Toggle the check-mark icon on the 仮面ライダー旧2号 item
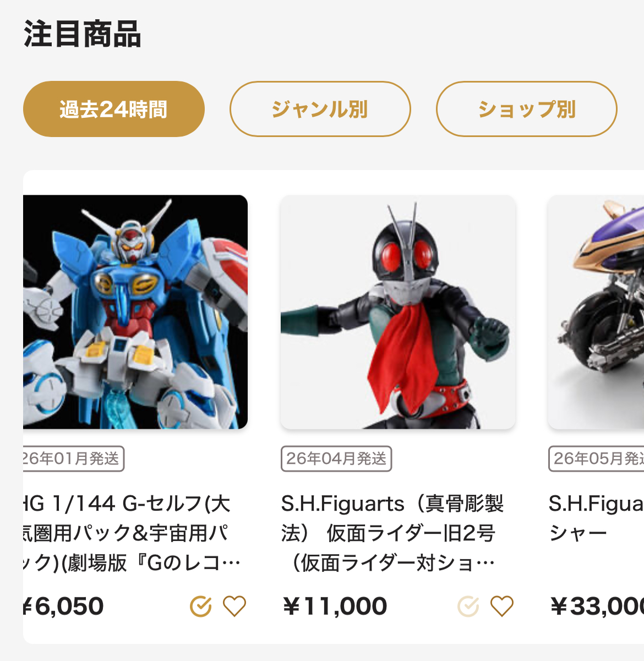Screen dimensions: 644x661 coord(468,607)
